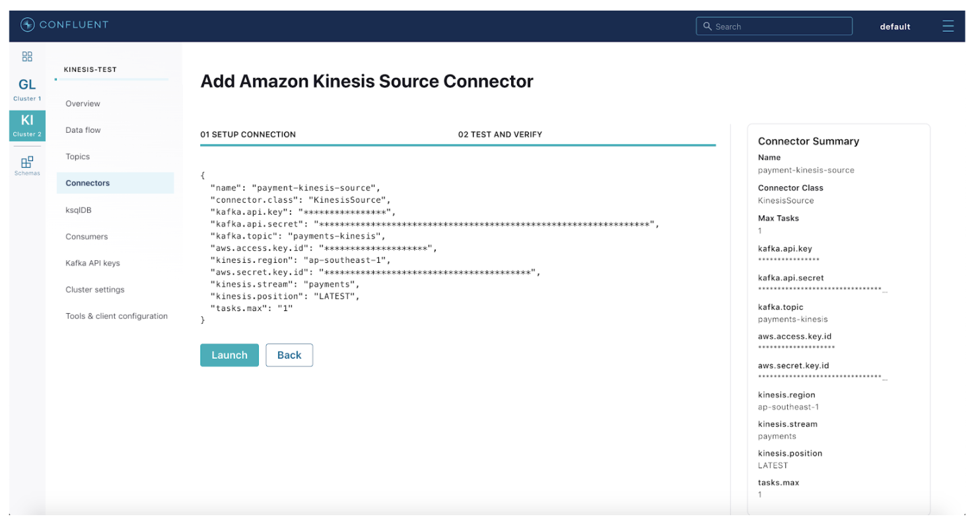980x531 pixels.
Task: Click the page title Add Amazon Kinesis Source Connector
Action: point(367,81)
